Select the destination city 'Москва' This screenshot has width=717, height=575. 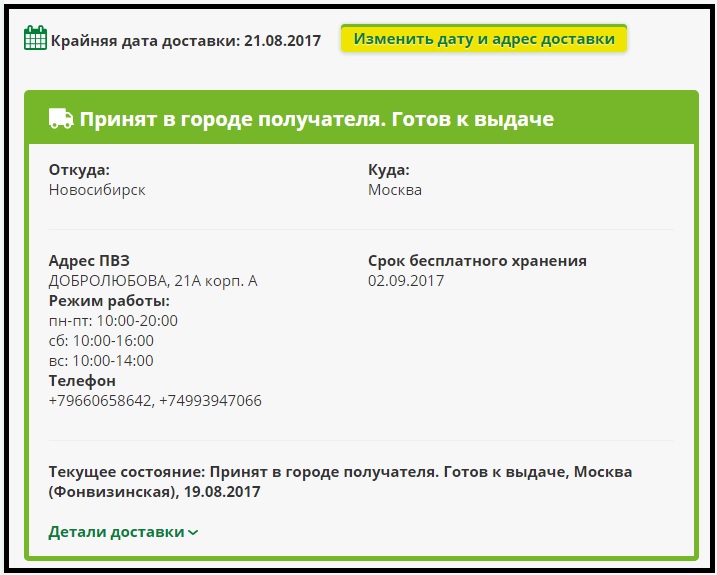tap(395, 190)
